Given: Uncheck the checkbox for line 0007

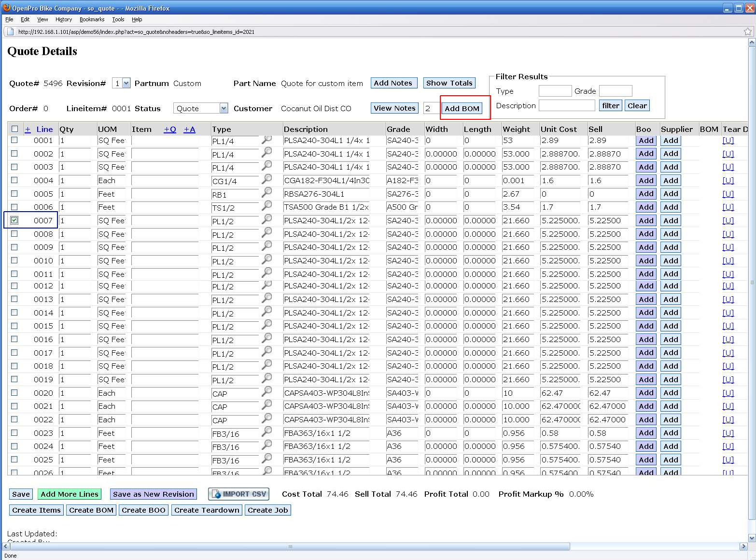Looking at the screenshot, I should 14,220.
